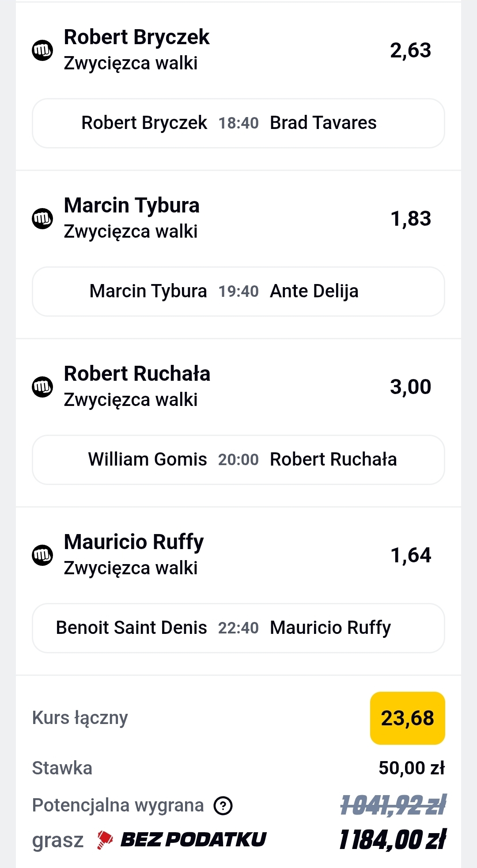This screenshot has height=868, width=477.
Task: Click the 1184,00 zł potential win amount
Action: pyautogui.click(x=393, y=840)
